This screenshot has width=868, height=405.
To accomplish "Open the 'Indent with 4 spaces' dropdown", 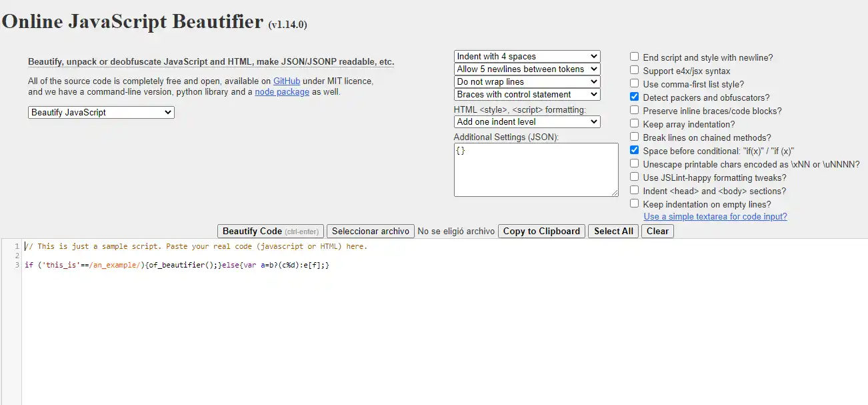I will tap(527, 56).
